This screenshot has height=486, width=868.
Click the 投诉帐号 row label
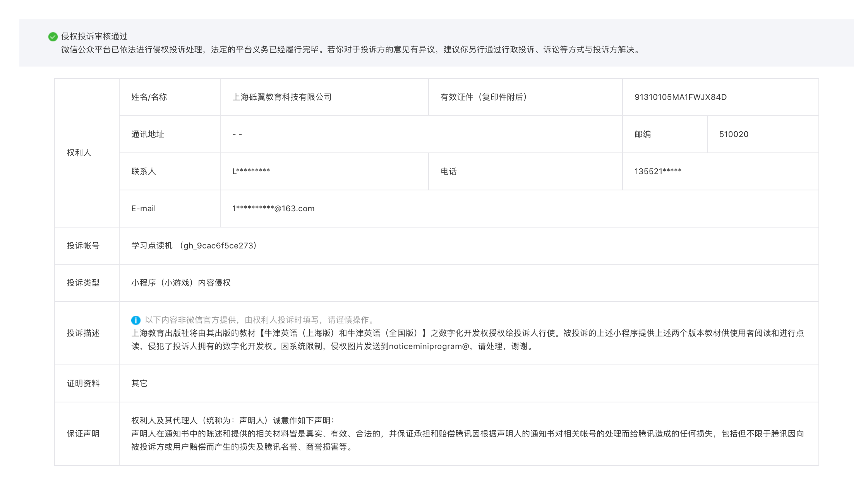pyautogui.click(x=83, y=246)
